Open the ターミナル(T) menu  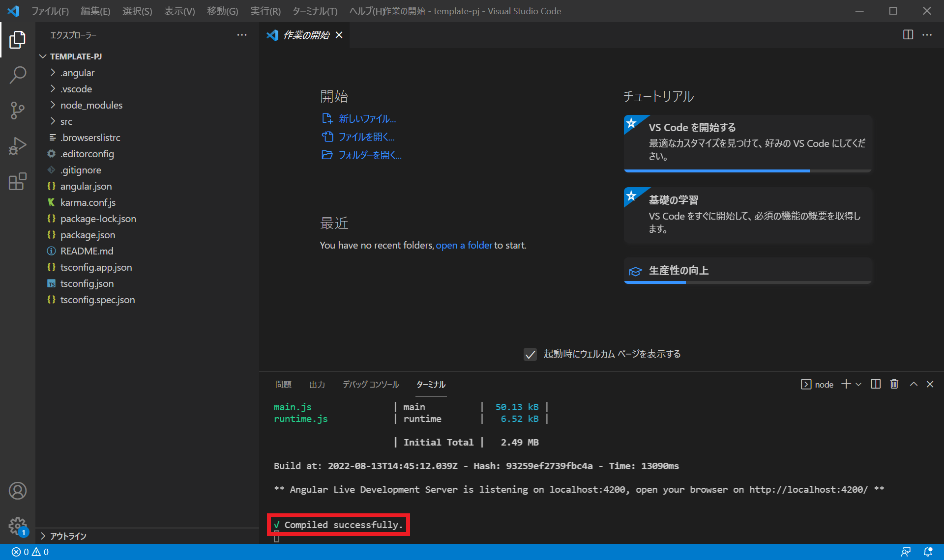coord(315,11)
